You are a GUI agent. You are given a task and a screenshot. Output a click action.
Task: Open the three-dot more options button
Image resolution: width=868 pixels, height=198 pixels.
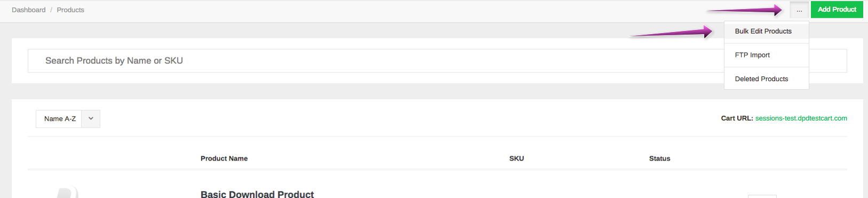[x=799, y=10]
